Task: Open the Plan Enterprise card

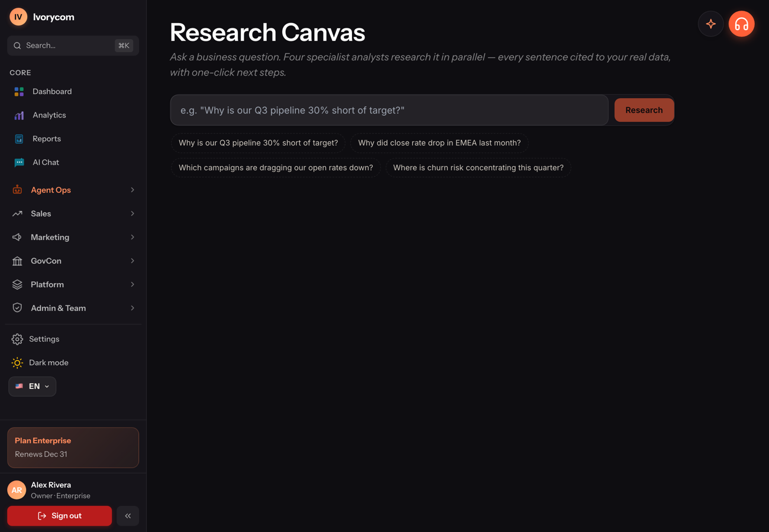Action: point(73,447)
